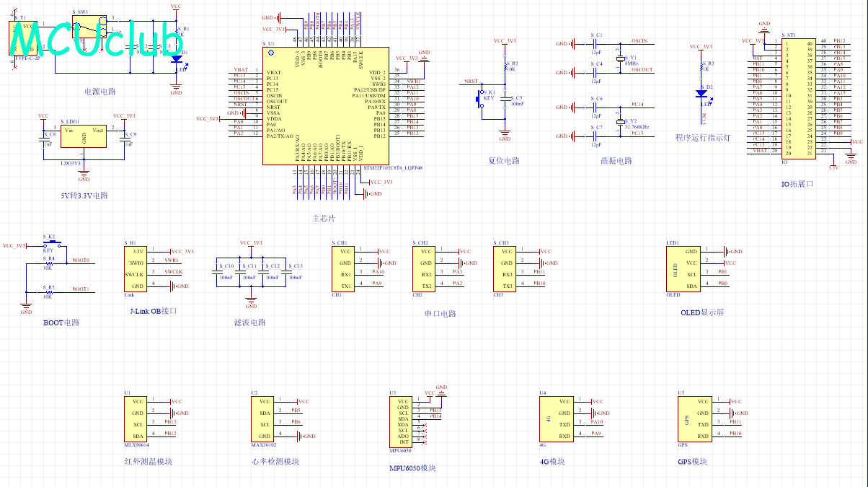The image size is (868, 487).
Task: Click the 滤波电路 section label
Action: [250, 323]
